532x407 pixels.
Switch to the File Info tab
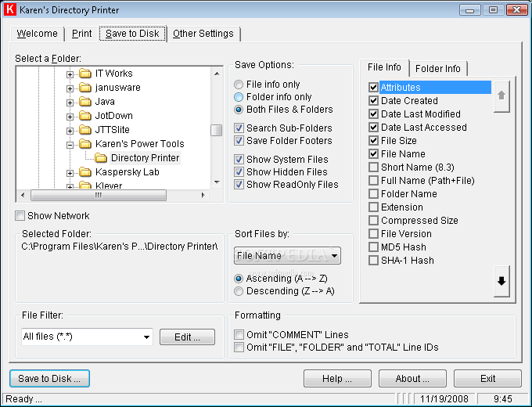(384, 67)
